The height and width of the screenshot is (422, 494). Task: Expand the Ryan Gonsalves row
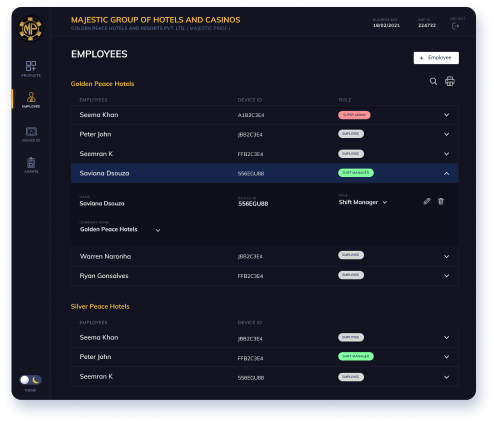446,276
